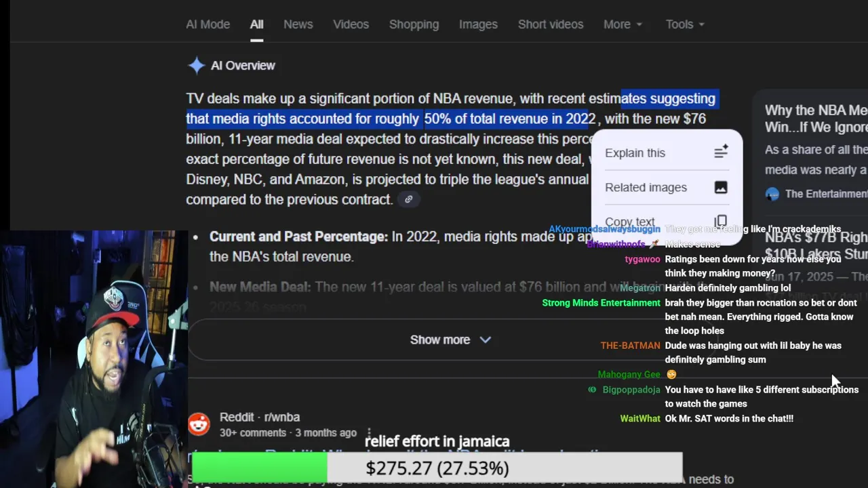
Task: Open the Tools dropdown
Action: (x=685, y=24)
